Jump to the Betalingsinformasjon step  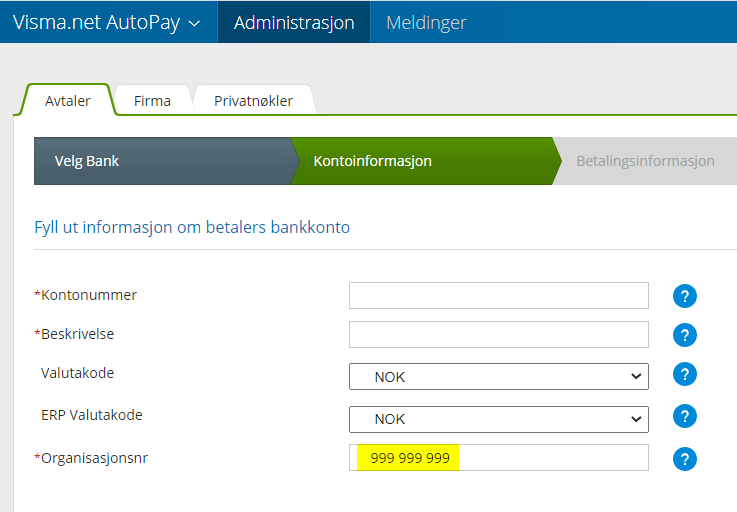[x=645, y=161]
